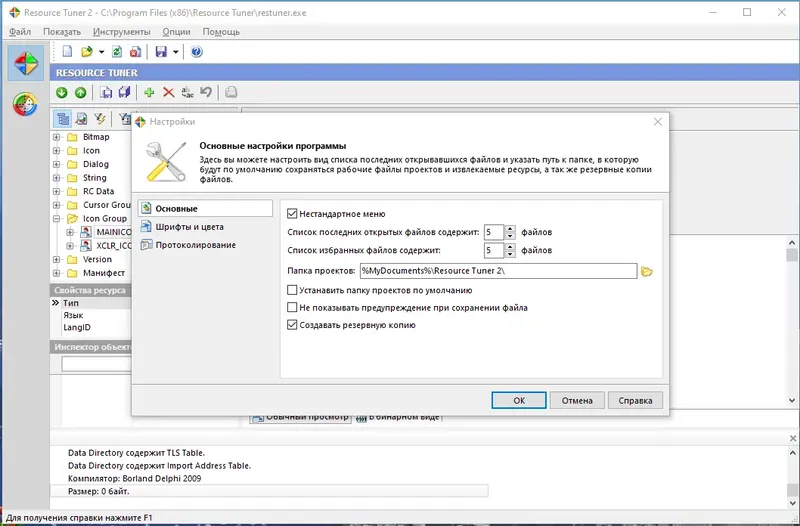800x526 pixels.
Task: Click the image view icon in tree toolbar
Action: click(x=82, y=119)
